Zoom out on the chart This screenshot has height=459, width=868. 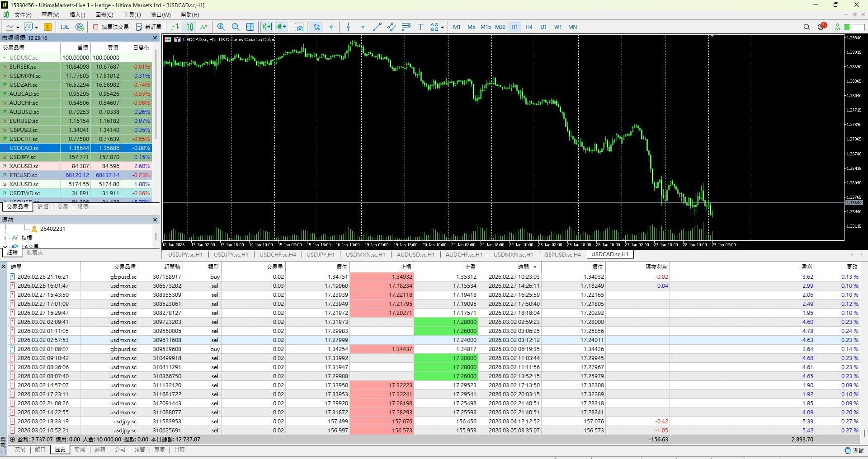pyautogui.click(x=236, y=27)
